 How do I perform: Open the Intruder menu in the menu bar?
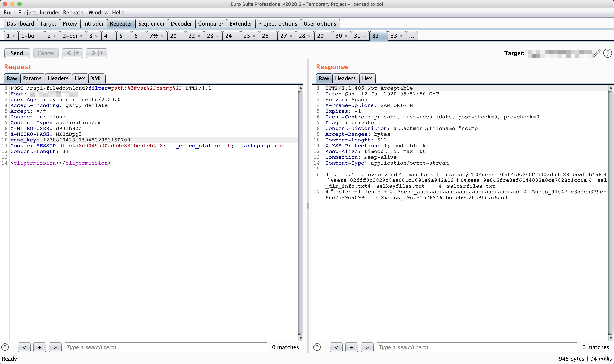pos(50,12)
